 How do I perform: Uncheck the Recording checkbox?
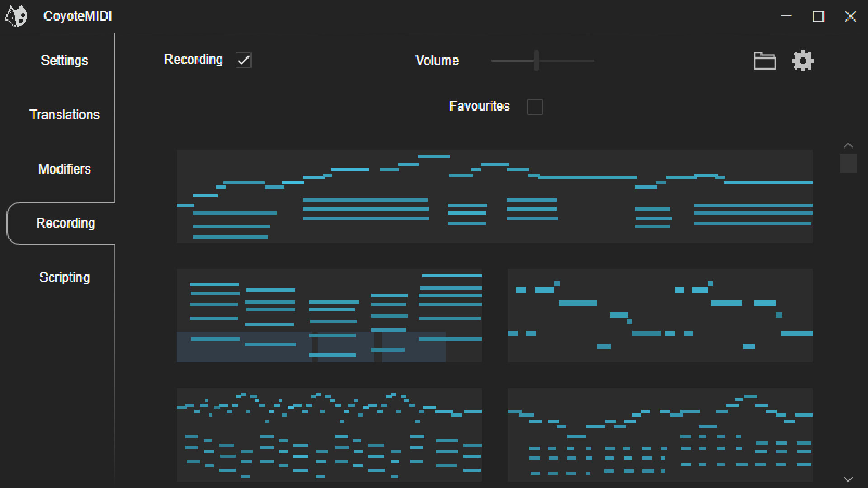243,60
